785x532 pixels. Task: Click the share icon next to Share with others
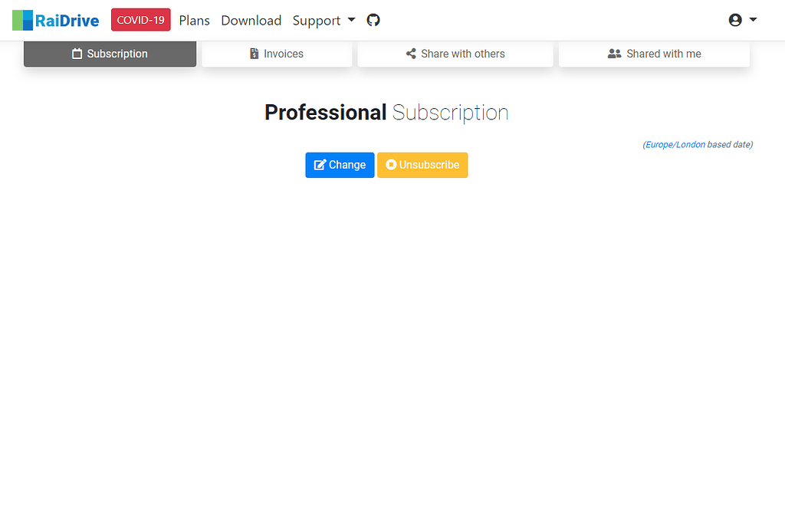[x=409, y=54]
